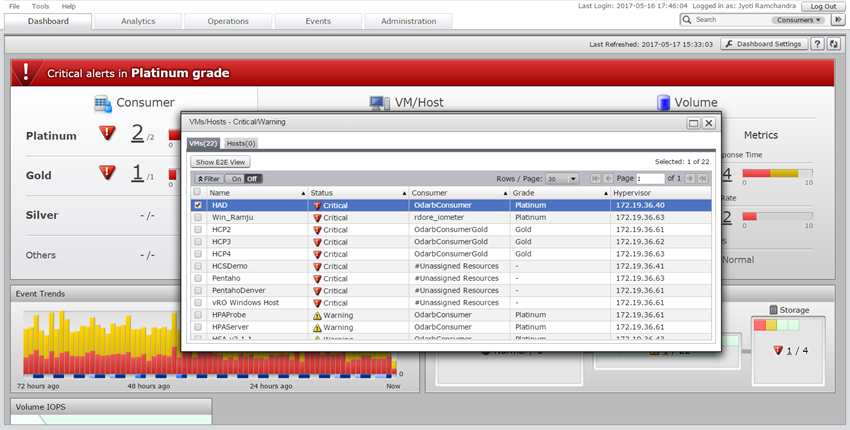
Task: Open the Rows / Page dropdown
Action: tap(560, 179)
